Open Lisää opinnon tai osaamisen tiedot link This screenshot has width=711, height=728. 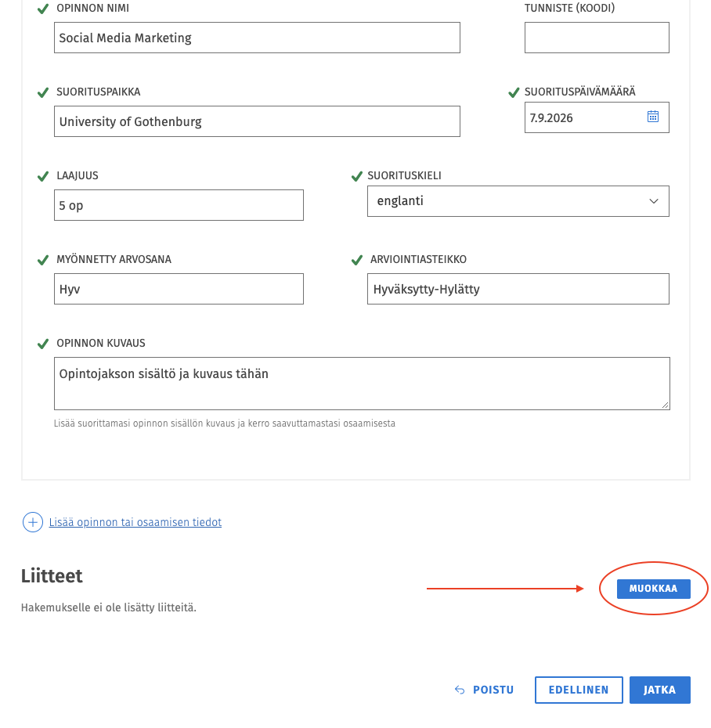[x=135, y=522]
